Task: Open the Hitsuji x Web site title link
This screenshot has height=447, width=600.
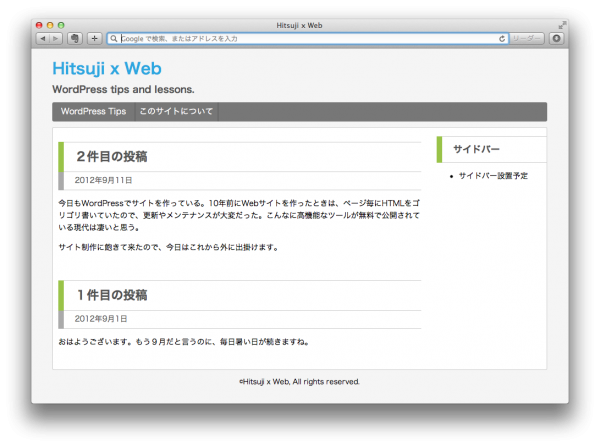Action: 107,69
